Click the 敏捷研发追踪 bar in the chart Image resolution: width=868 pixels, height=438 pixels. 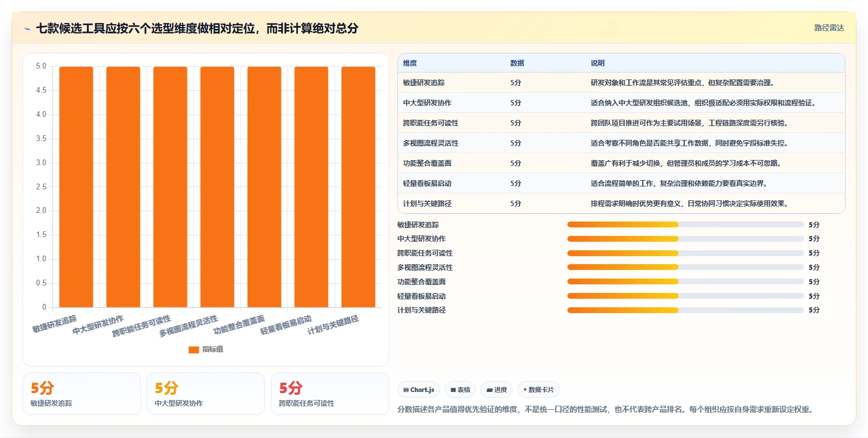tap(76, 187)
